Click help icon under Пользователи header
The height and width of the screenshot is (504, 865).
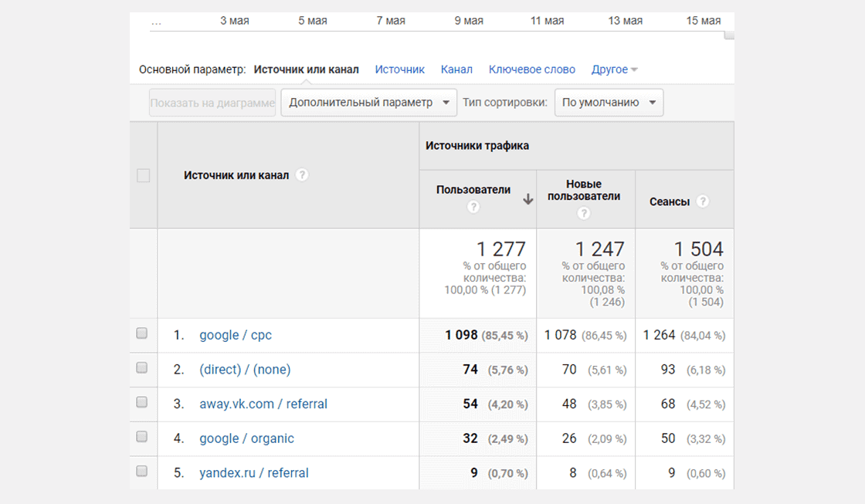tap(473, 207)
